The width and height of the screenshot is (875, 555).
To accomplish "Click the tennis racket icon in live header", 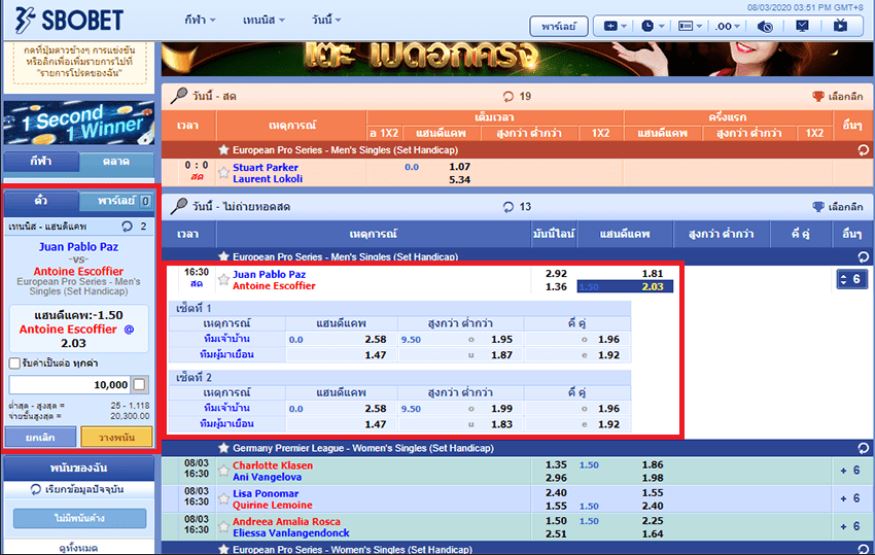I will [x=179, y=96].
